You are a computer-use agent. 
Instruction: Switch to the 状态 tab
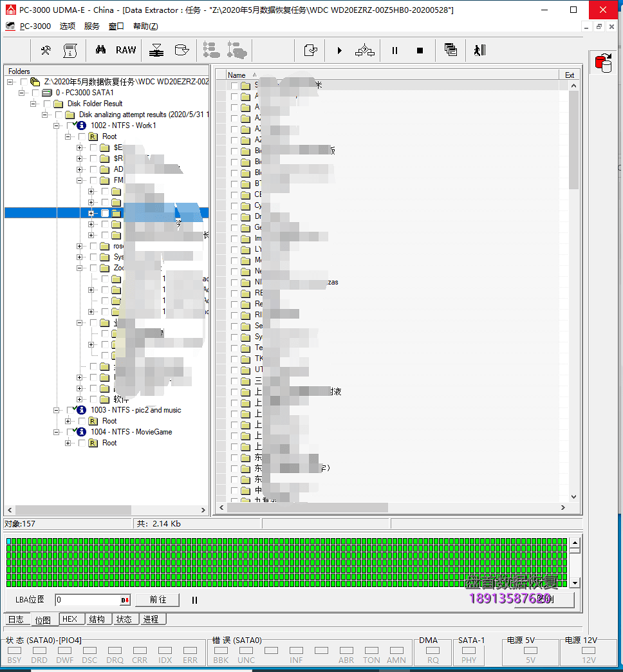[124, 619]
